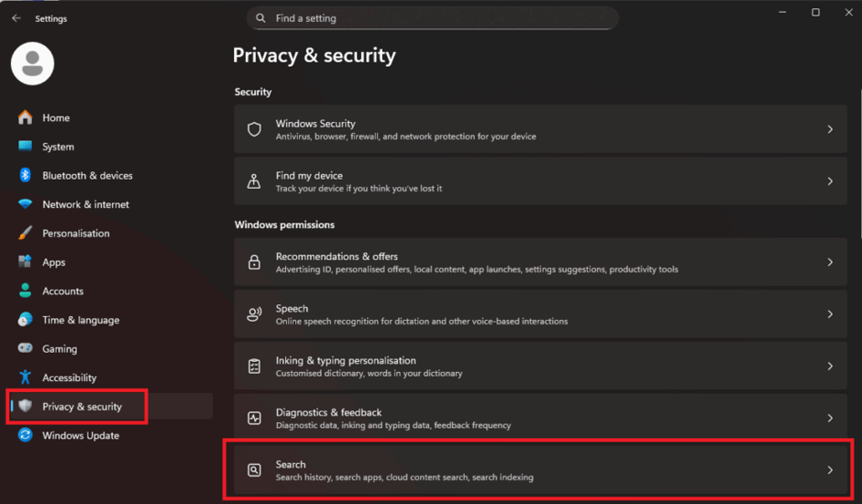This screenshot has height=504, width=862.
Task: Open Network & internet section
Action: pos(110,204)
